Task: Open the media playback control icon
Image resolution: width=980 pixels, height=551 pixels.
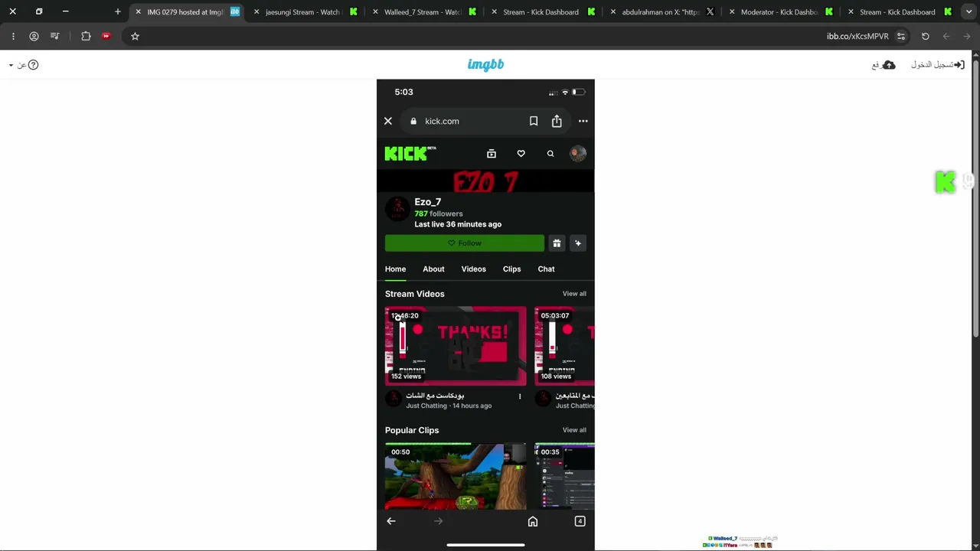Action: click(x=54, y=36)
